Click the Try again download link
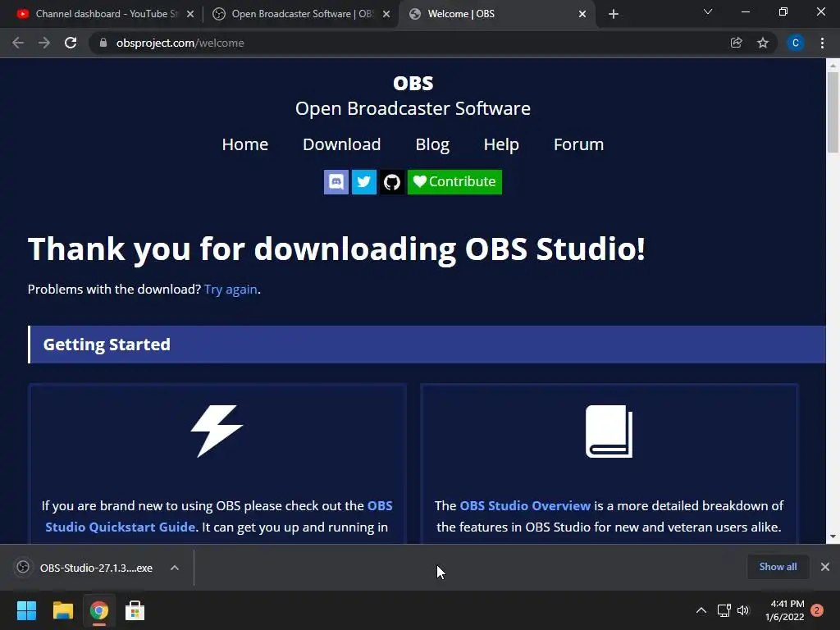The width and height of the screenshot is (840, 630). 231,290
